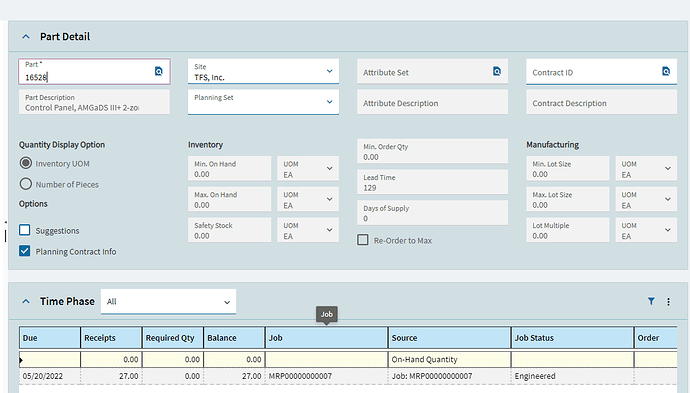Select the Inventory UOM radio button
690x393 pixels.
26,163
